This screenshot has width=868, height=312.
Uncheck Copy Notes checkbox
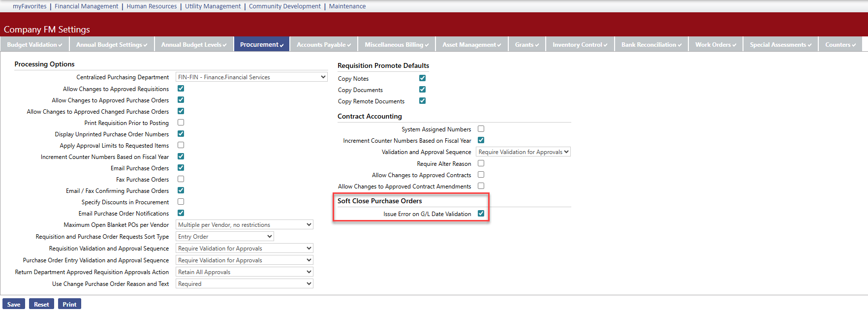point(422,78)
